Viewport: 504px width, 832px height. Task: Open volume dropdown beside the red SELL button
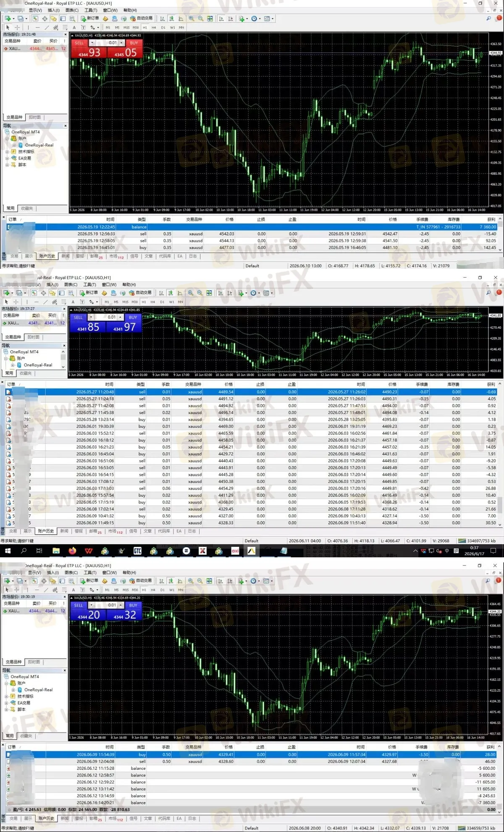92,43
